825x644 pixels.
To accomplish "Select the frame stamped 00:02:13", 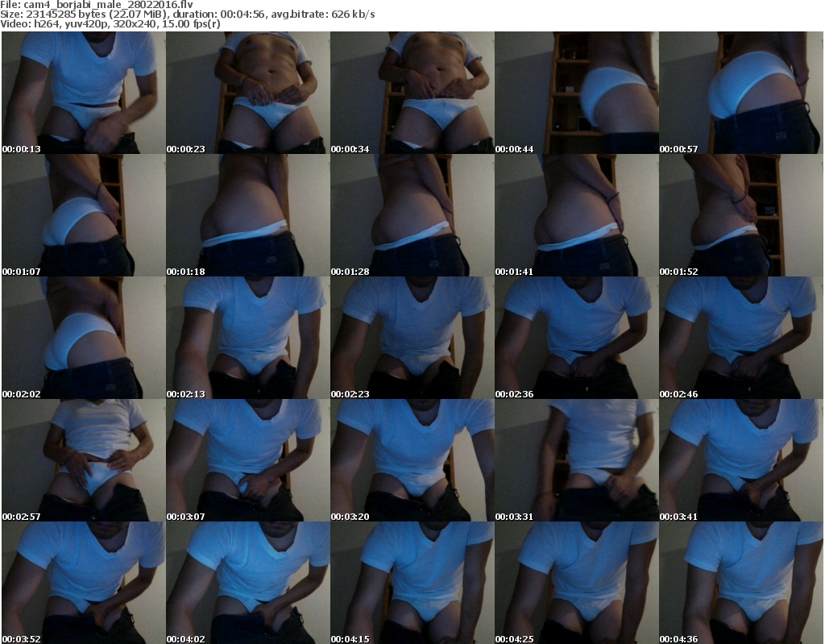I will click(x=248, y=338).
